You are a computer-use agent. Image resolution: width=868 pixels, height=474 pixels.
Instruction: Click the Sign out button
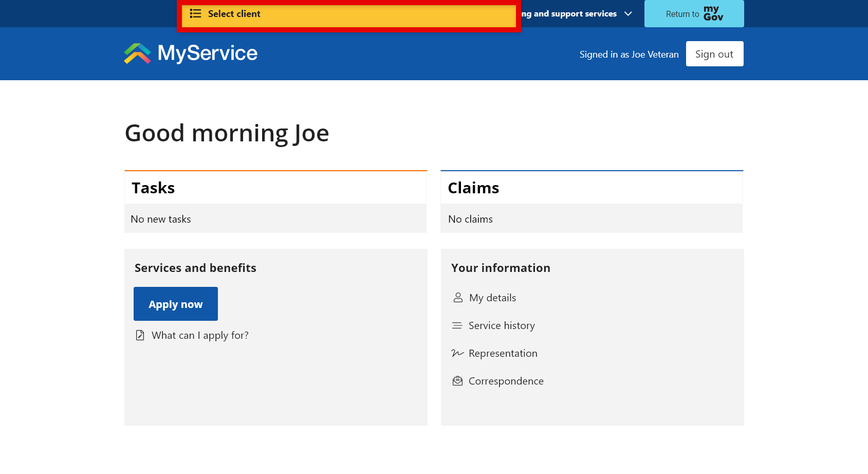click(714, 53)
